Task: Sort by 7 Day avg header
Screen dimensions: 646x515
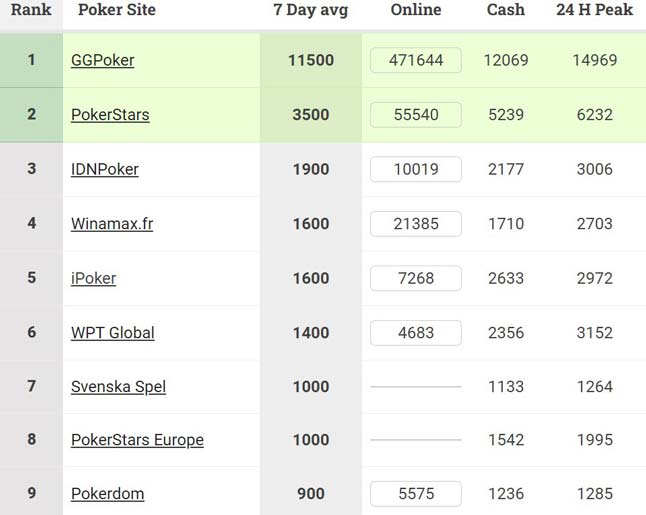Action: point(310,10)
